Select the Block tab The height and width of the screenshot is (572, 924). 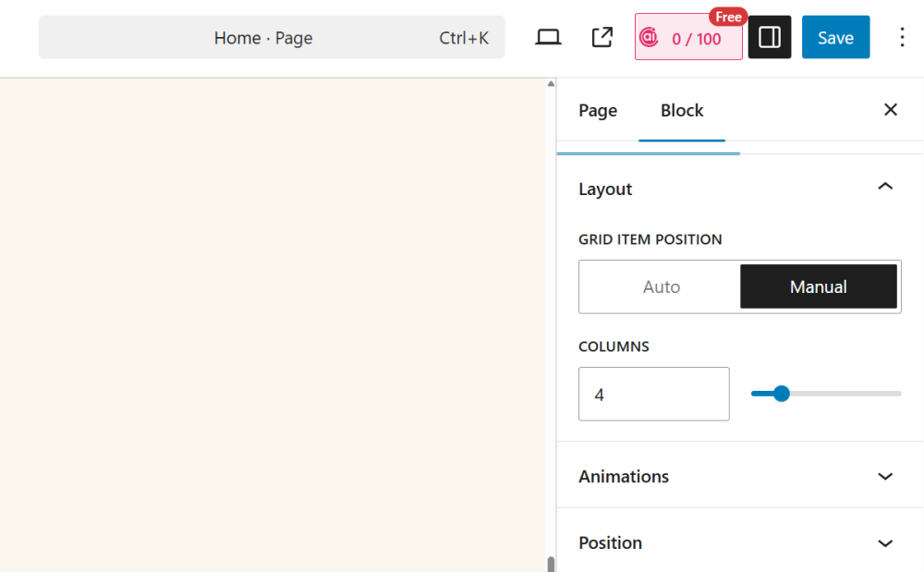[682, 111]
